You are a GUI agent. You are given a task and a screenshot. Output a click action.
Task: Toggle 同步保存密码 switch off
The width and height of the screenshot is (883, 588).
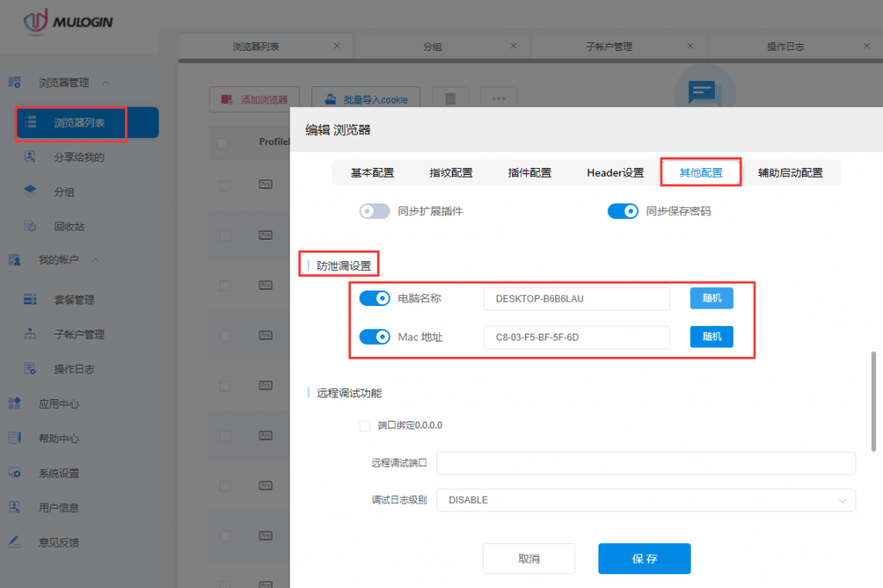point(623,211)
